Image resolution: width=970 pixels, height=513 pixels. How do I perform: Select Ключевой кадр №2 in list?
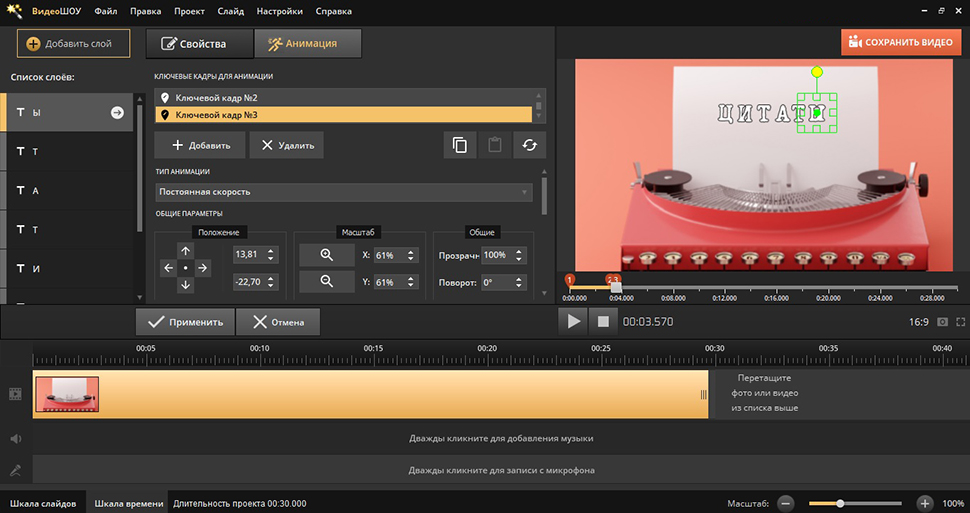343,98
